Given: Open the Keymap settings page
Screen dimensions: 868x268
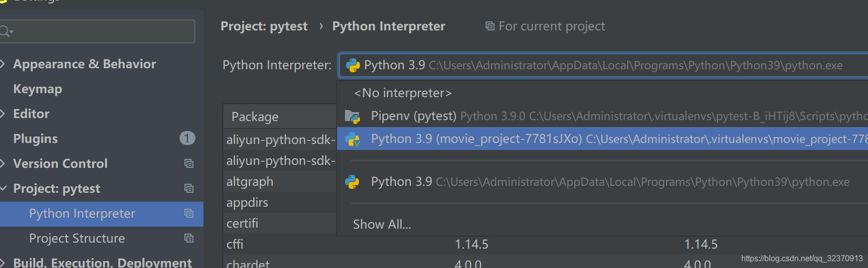Looking at the screenshot, I should 37,89.
